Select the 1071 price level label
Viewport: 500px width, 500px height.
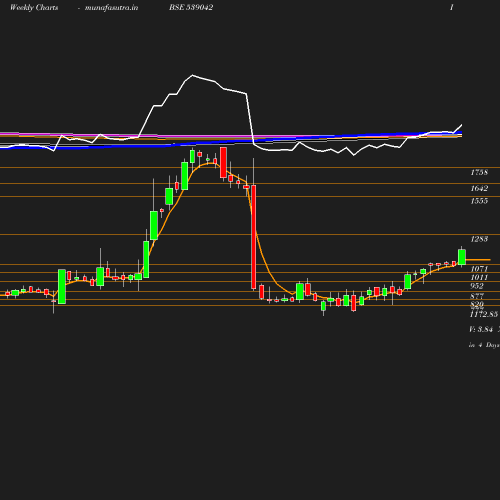pyautogui.click(x=479, y=269)
